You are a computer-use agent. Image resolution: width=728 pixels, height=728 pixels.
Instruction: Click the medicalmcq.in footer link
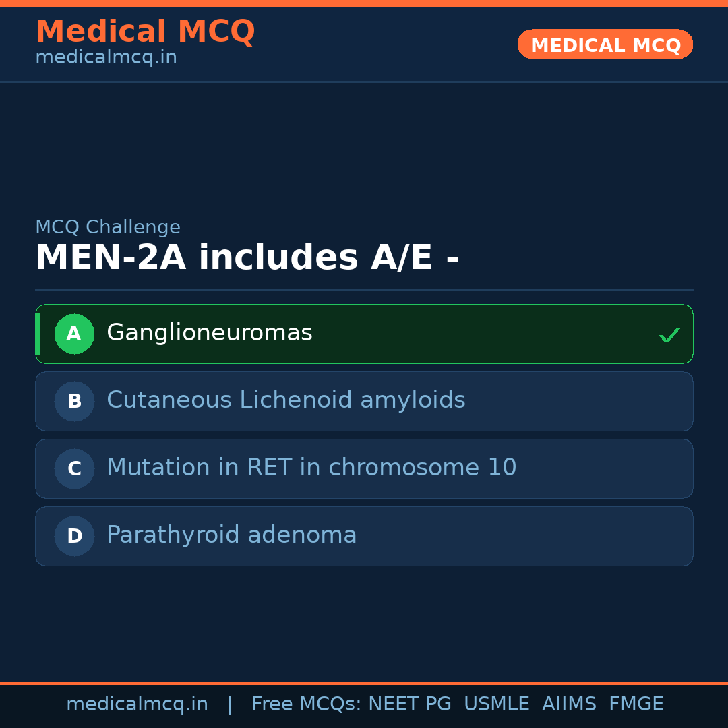138,703
